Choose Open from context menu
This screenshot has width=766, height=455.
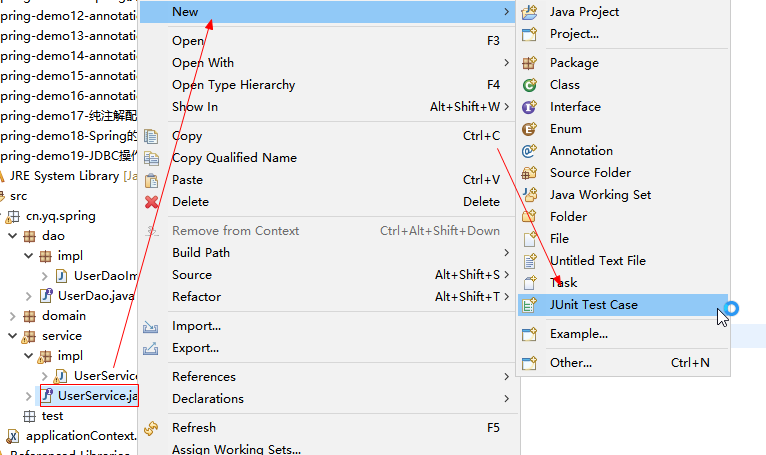click(x=327, y=41)
